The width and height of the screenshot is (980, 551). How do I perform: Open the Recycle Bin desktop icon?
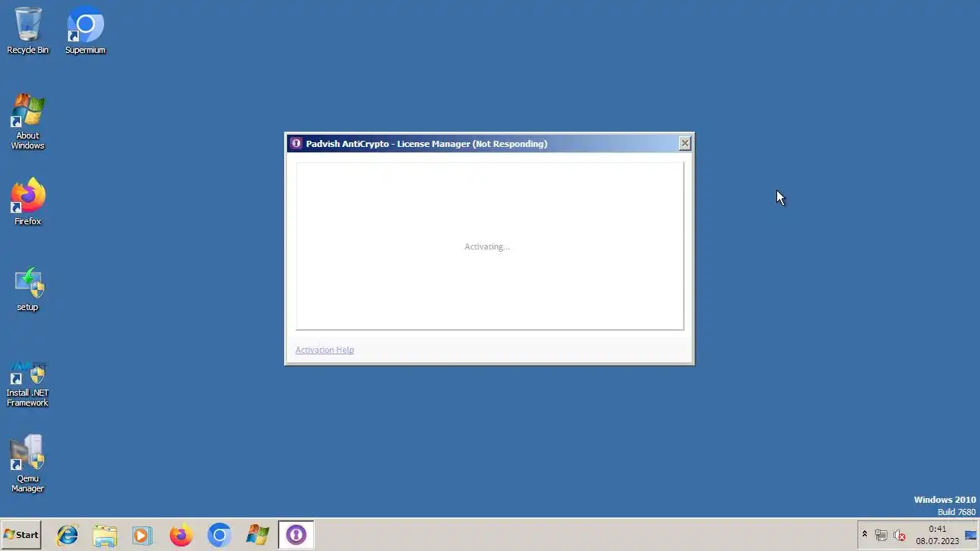pos(28,31)
